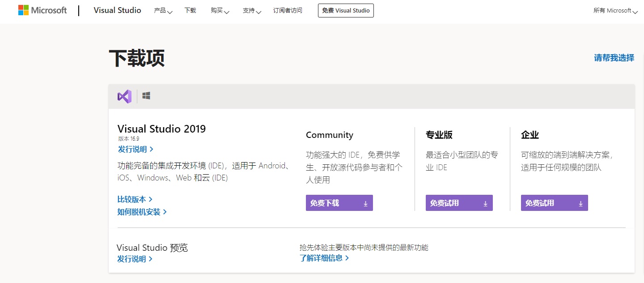Click the 免费 Visual Studio button
This screenshot has width=644, height=283.
point(346,11)
